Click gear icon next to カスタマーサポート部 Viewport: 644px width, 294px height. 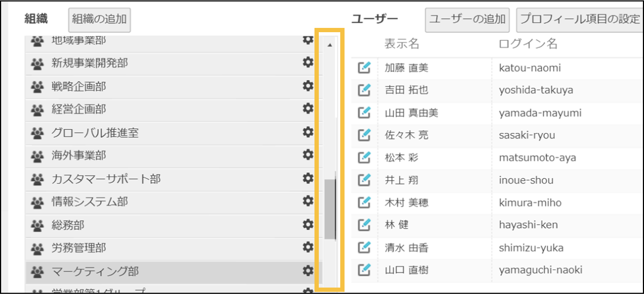click(308, 178)
